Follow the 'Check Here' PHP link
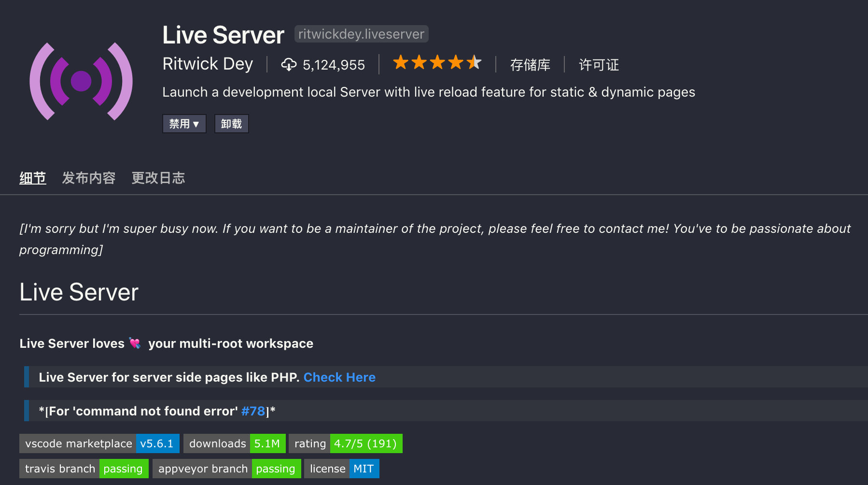868x485 pixels. 339,377
